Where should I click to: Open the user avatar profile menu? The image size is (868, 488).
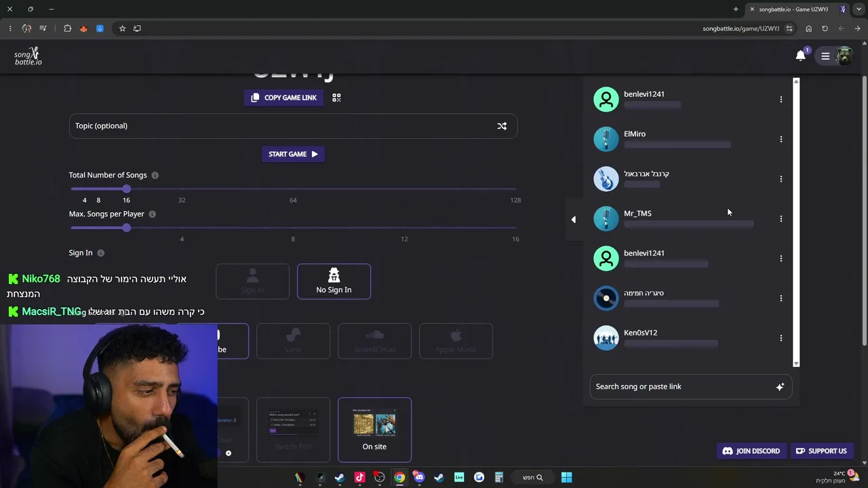pyautogui.click(x=844, y=56)
